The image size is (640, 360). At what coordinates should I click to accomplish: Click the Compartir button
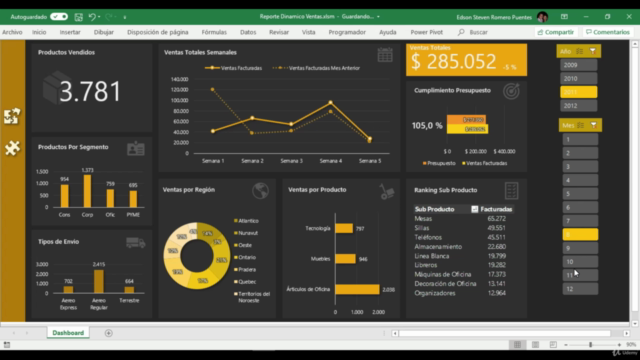pos(556,32)
